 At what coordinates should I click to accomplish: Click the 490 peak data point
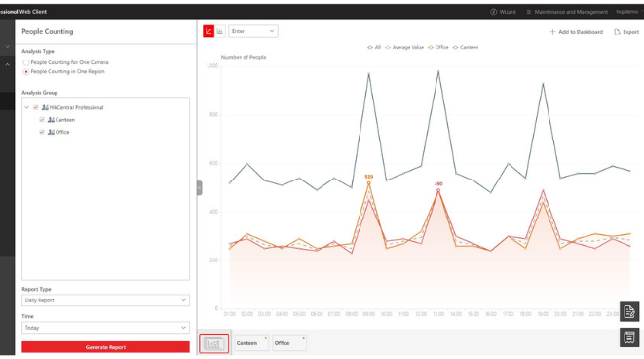[x=438, y=190]
